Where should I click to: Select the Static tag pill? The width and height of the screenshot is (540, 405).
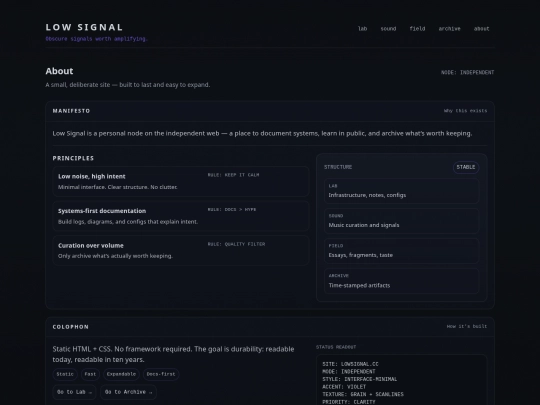pos(65,374)
